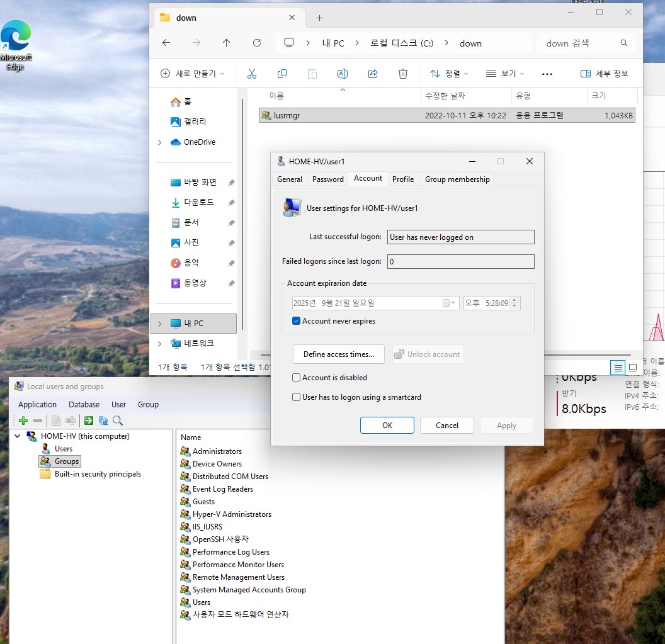Click the expiration time spinner arrows
665x644 pixels.
click(x=514, y=303)
